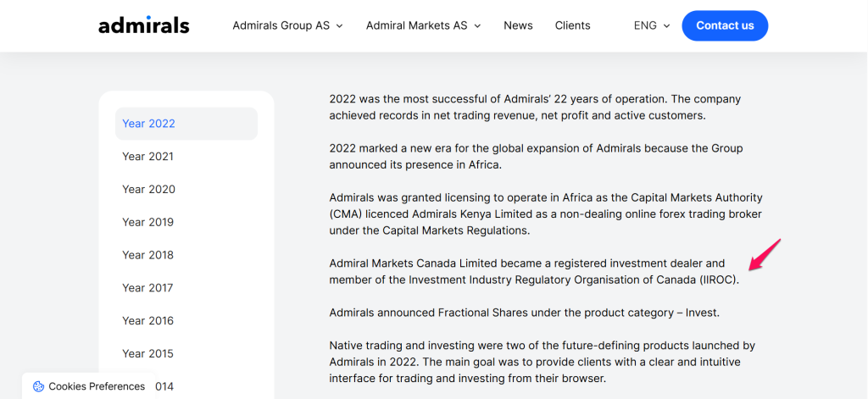868x399 pixels.
Task: Show Year 2020 history
Action: coord(148,190)
